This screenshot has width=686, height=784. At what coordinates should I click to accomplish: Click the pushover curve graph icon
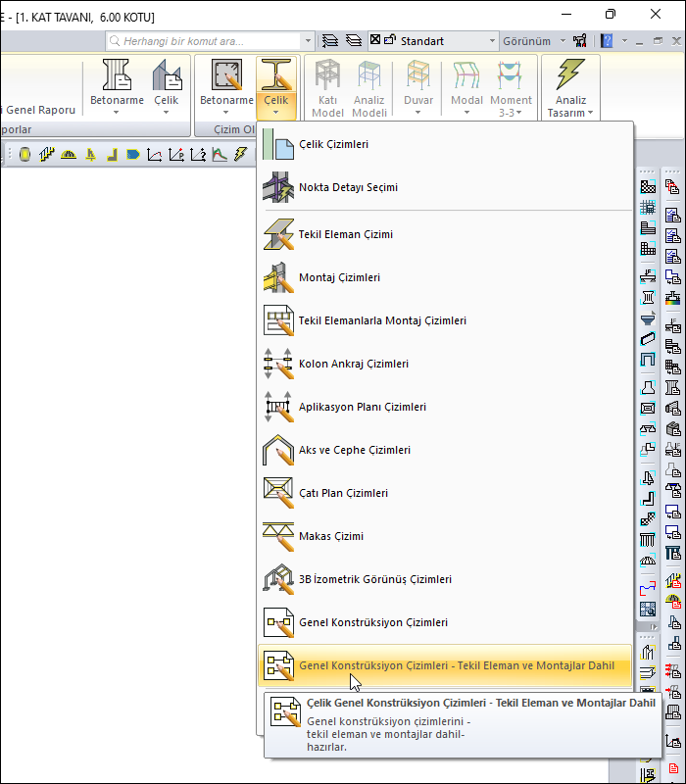[155, 155]
